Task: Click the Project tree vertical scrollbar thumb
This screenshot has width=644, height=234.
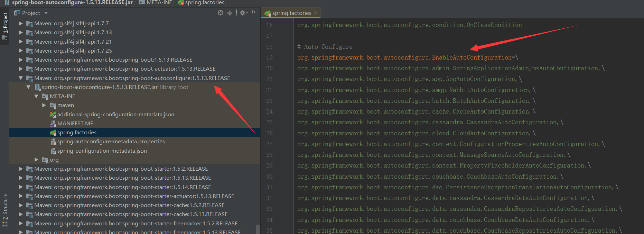Action: (x=258, y=229)
